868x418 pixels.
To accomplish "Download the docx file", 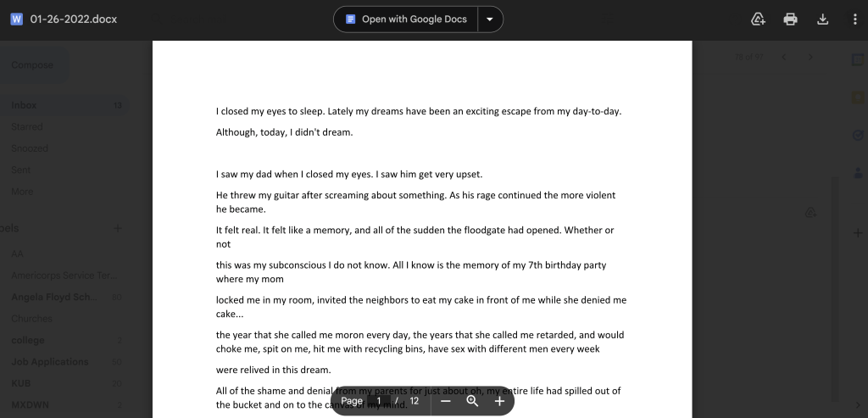I will pyautogui.click(x=822, y=20).
